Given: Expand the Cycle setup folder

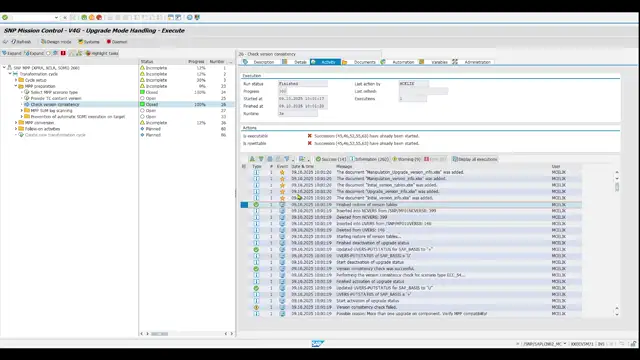Looking at the screenshot, I should point(16,80).
